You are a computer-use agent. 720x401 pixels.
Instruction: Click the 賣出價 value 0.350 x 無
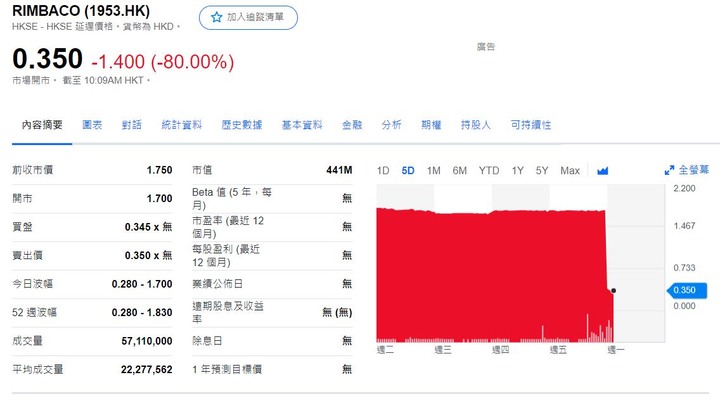click(x=148, y=255)
